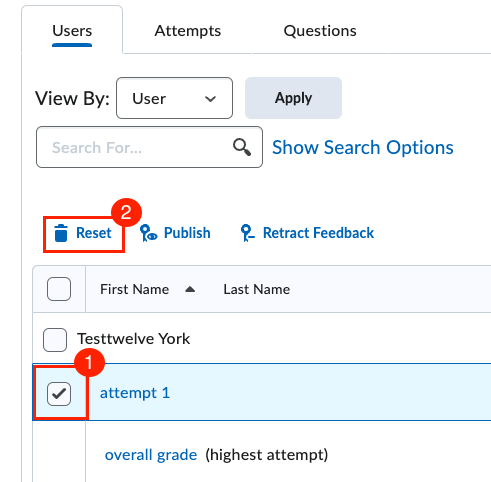The image size is (491, 482).
Task: Open the attempt 1 link
Action: tap(135, 393)
